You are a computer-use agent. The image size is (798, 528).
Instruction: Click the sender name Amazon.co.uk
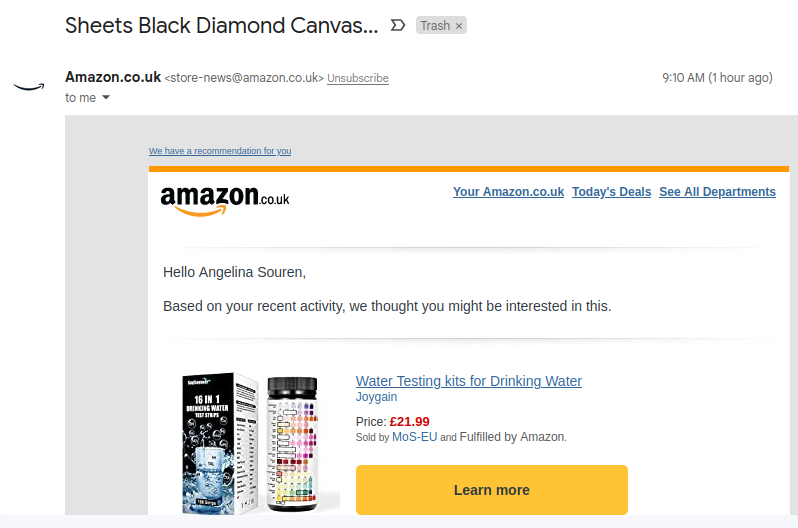[112, 77]
